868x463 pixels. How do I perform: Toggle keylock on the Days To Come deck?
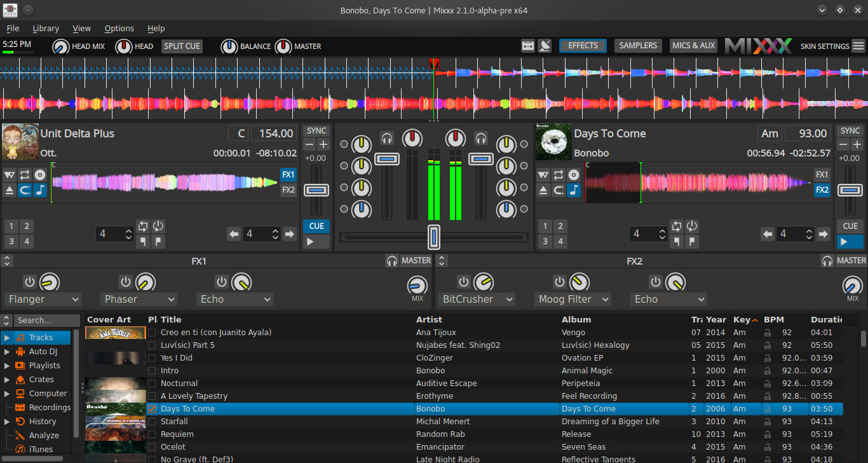(x=574, y=190)
